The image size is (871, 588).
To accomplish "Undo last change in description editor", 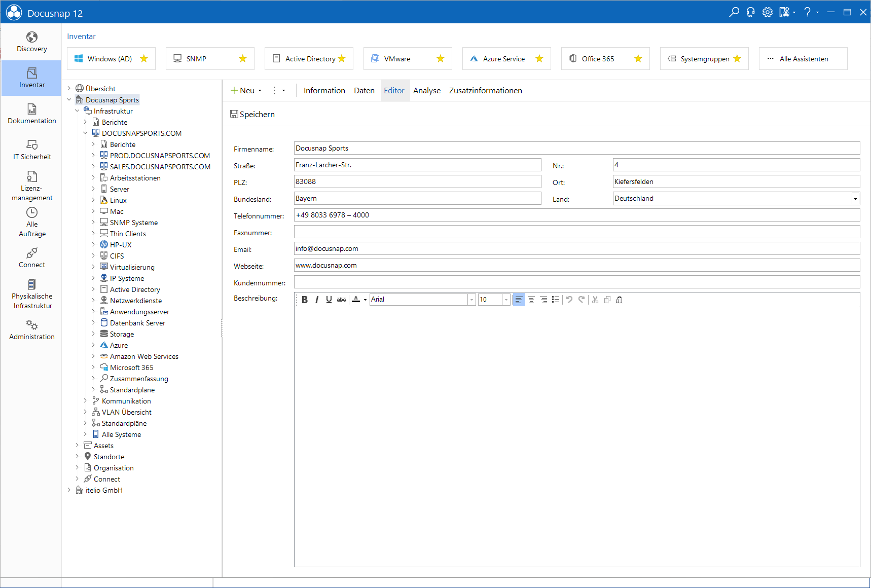I will pyautogui.click(x=569, y=300).
